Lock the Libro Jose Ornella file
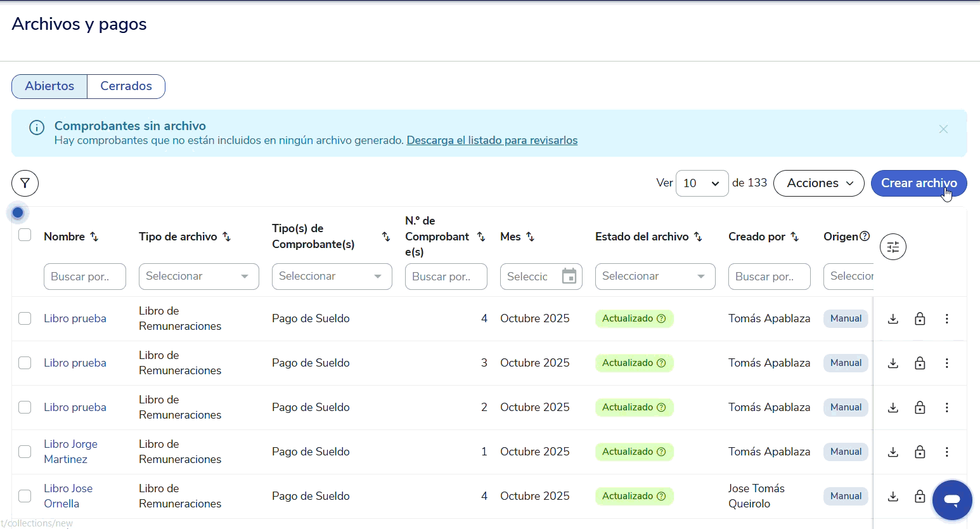The height and width of the screenshot is (529, 980). click(x=920, y=496)
